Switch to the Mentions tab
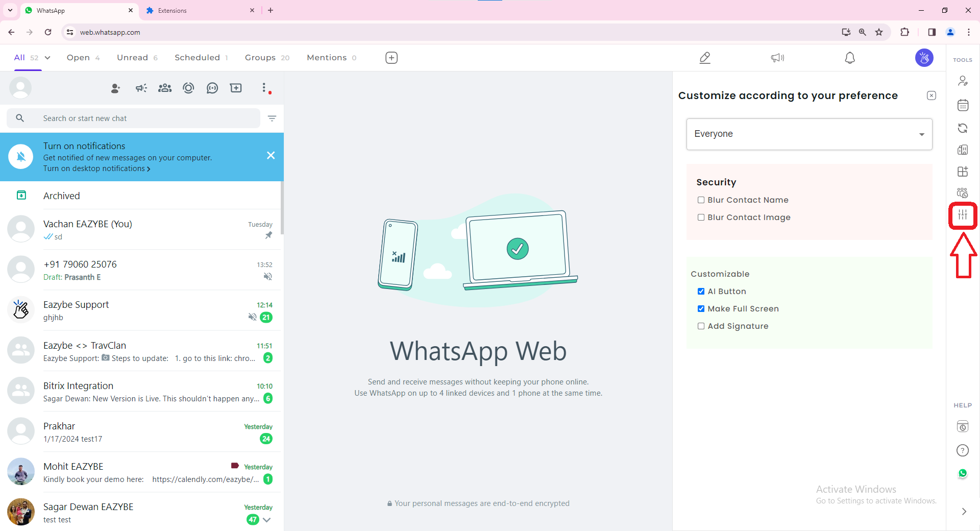Viewport: 980px width, 531px height. (x=332, y=58)
